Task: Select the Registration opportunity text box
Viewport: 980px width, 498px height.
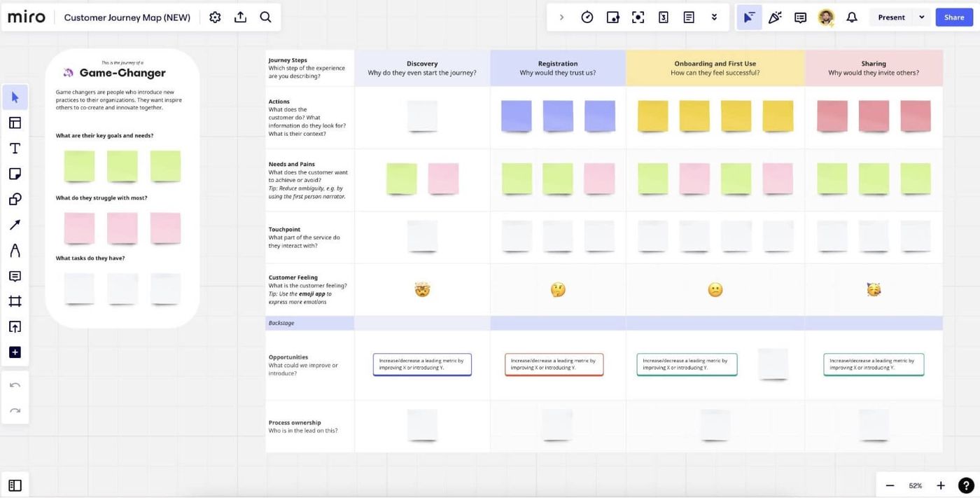Action: click(554, 364)
